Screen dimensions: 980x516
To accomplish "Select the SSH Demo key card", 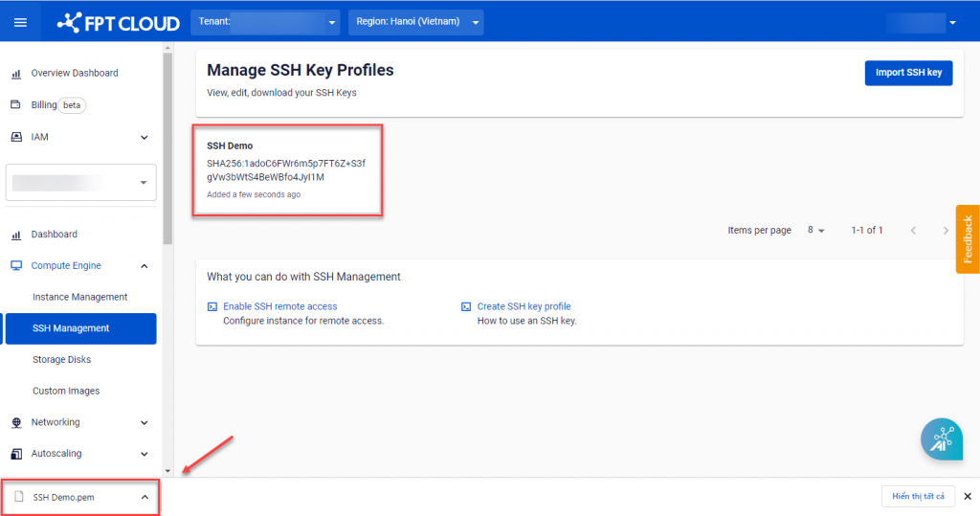I will pyautogui.click(x=287, y=169).
